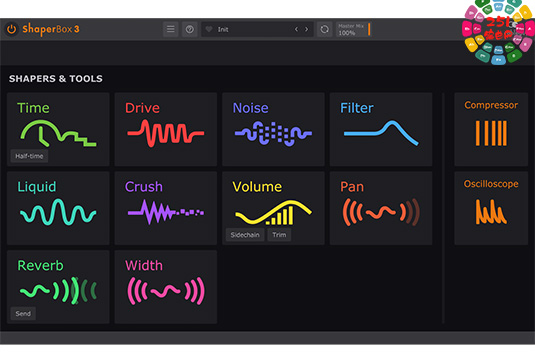Viewport: 535px width, 363px height.
Task: Favorite the Init preset with heart icon
Action: click(209, 29)
